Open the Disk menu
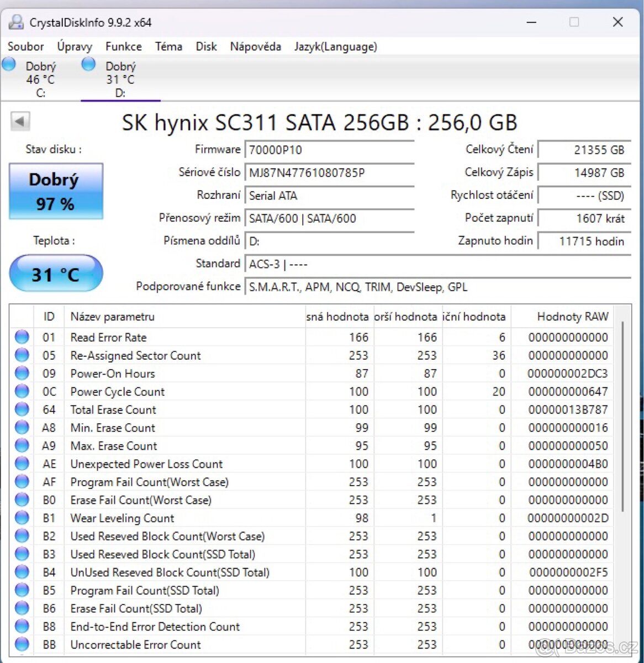This screenshot has width=644, height=663. 206,46
